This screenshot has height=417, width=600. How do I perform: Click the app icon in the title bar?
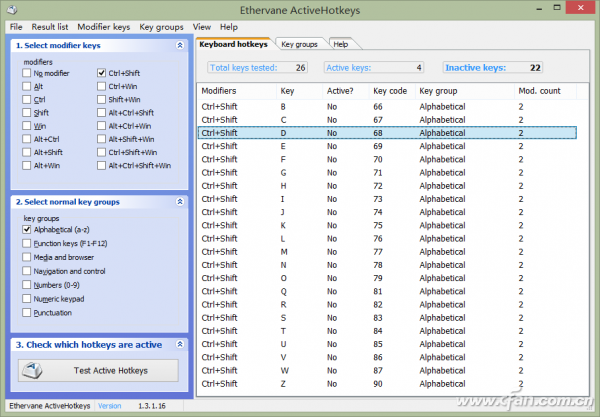(x=10, y=9)
